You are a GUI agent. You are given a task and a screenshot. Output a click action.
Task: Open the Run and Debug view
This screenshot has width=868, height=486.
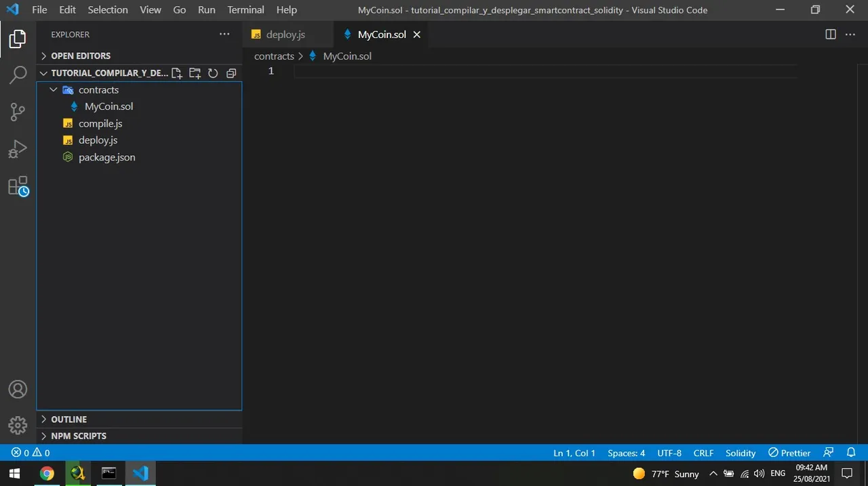(x=18, y=148)
